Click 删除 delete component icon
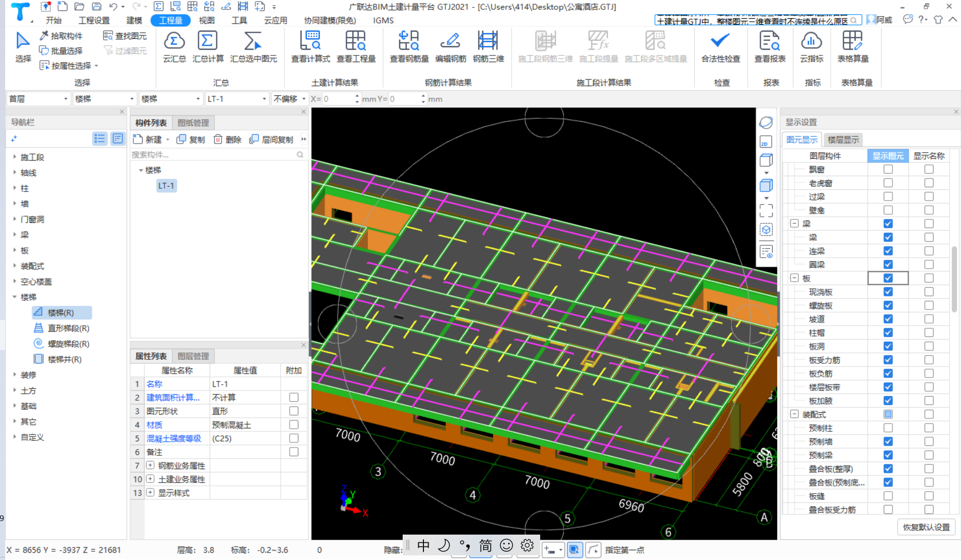The height and width of the screenshot is (560, 961). pyautogui.click(x=228, y=139)
